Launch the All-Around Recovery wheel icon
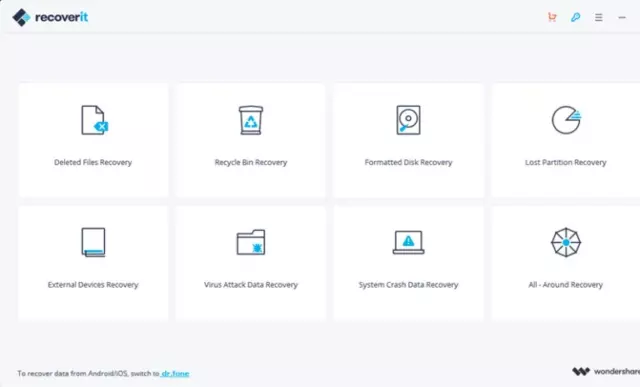The width and height of the screenshot is (640, 387). point(566,242)
